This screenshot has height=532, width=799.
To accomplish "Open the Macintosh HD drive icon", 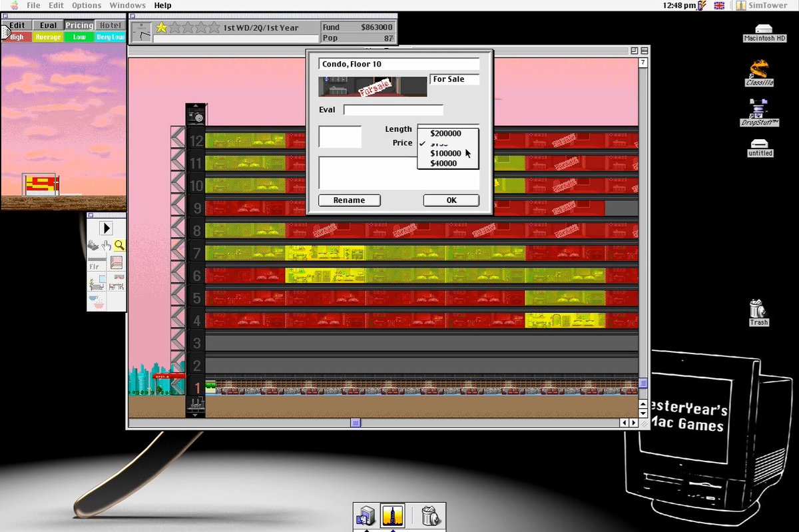I will tap(764, 33).
